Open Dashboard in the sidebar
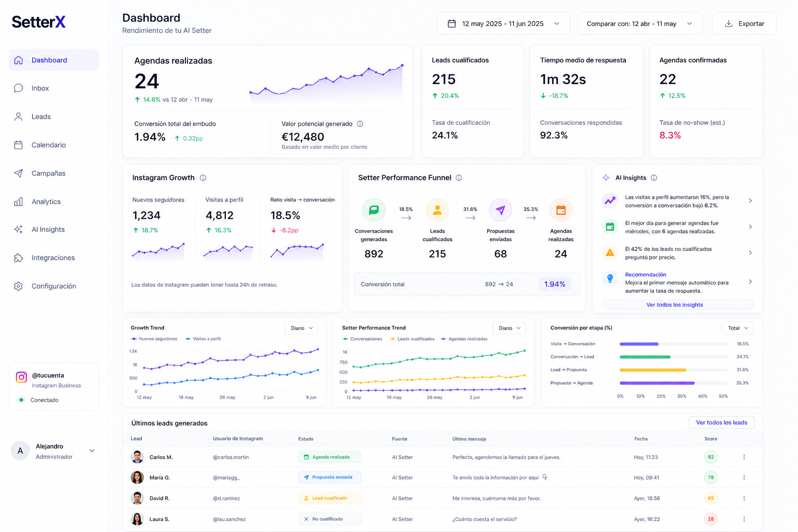Screen dimensions: 798x532 pos(54,60)
